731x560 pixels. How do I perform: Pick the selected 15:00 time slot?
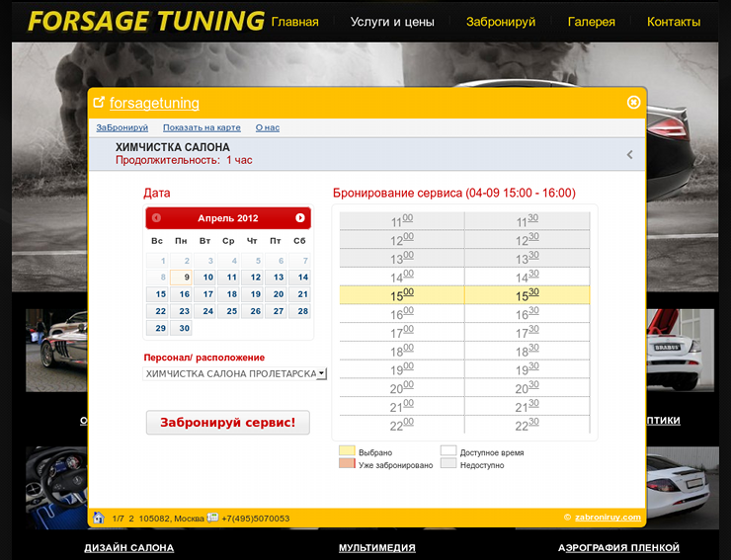click(402, 295)
